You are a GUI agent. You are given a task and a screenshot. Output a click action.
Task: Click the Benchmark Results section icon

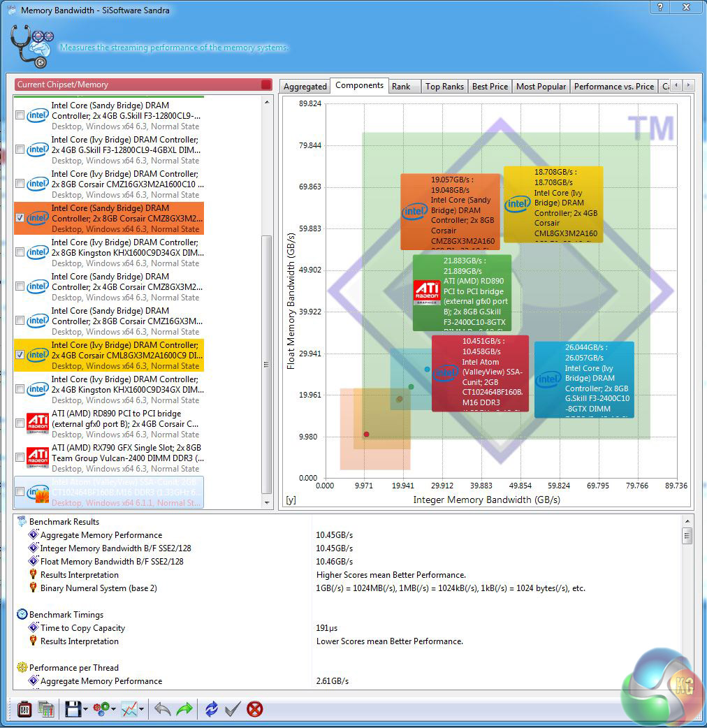[22, 521]
